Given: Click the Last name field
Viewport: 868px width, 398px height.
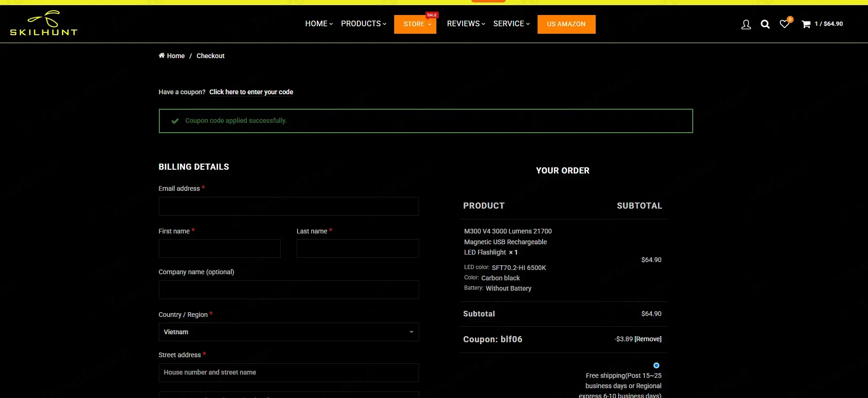Looking at the screenshot, I should pos(358,248).
